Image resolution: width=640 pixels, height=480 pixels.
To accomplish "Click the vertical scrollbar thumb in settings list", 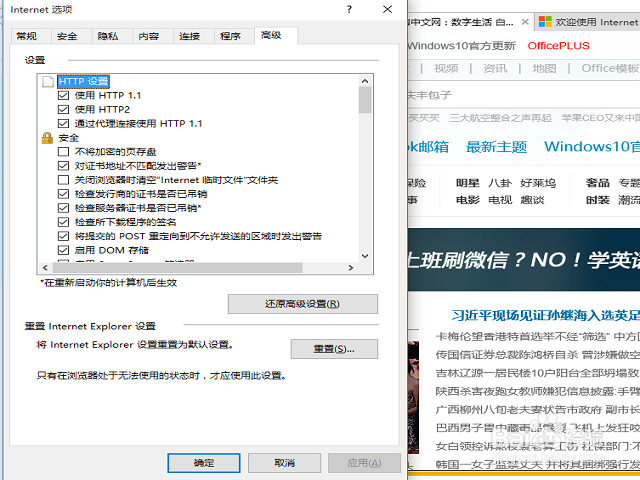I will pos(365,100).
